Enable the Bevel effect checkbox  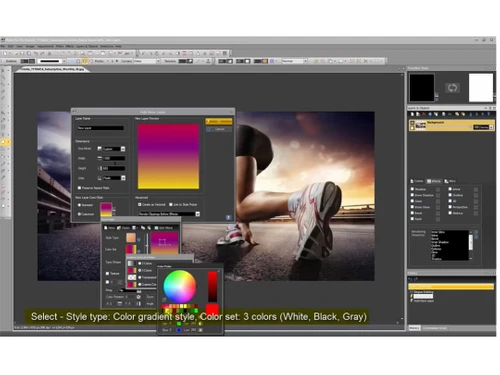click(x=412, y=213)
